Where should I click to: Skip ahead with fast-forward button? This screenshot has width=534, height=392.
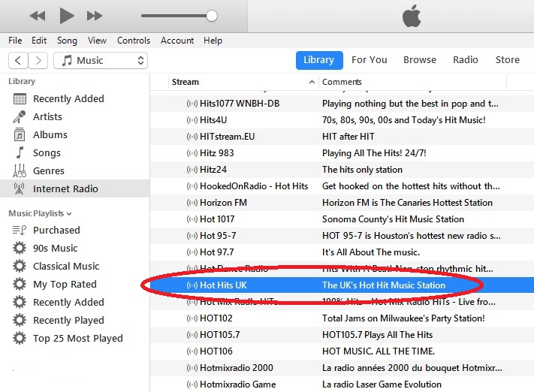click(x=95, y=16)
